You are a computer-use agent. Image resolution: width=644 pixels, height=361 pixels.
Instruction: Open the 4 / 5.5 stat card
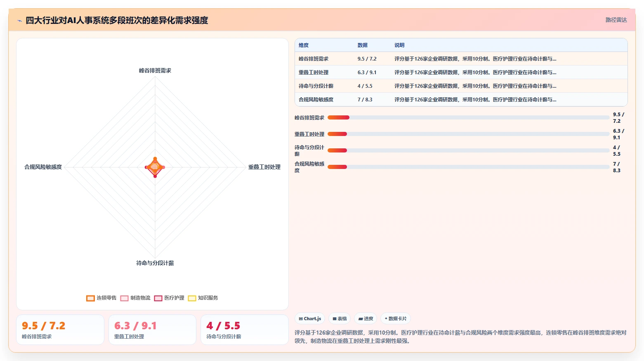point(244,330)
